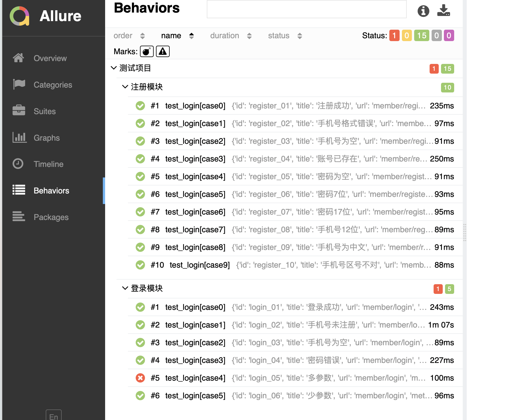Screen dimensions: 517x420
Task: Open Packages via the stacked lines icon
Action: pos(19,217)
